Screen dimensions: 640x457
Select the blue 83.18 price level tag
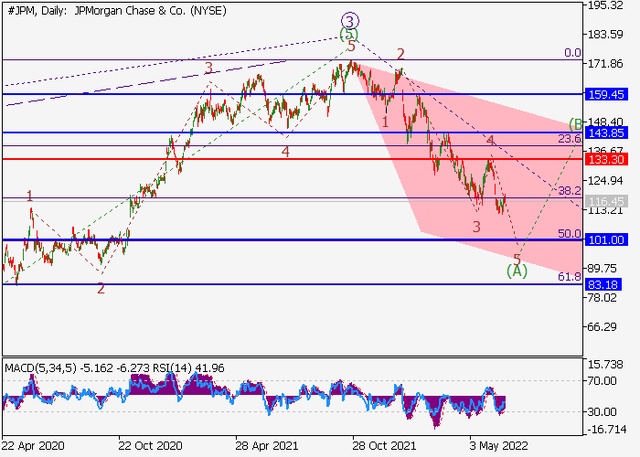(x=603, y=284)
